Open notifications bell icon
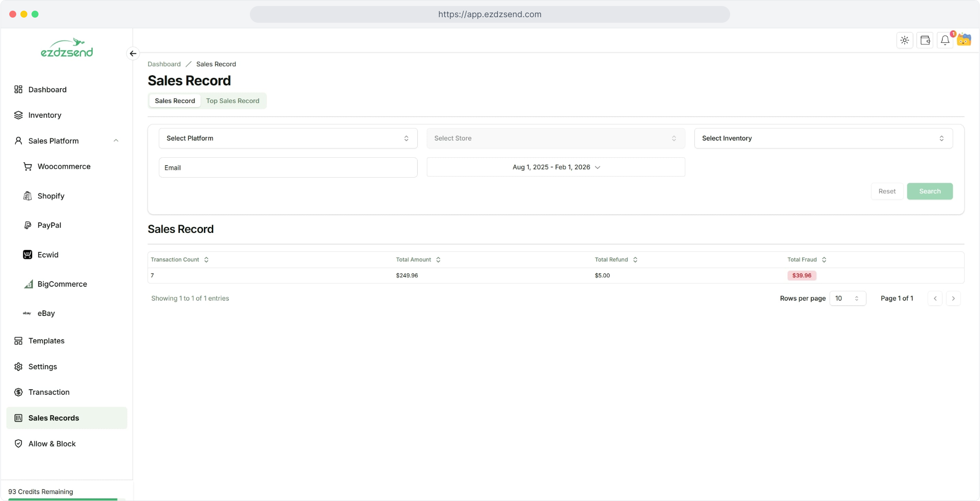 click(x=945, y=40)
